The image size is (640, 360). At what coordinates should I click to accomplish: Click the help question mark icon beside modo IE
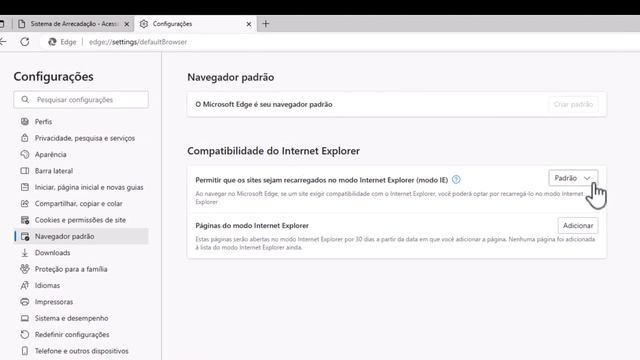click(x=456, y=180)
